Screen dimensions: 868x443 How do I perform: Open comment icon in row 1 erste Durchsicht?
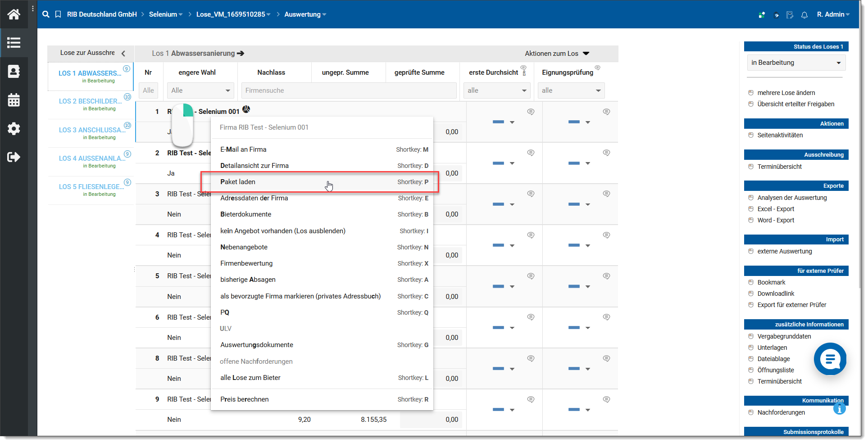(531, 112)
